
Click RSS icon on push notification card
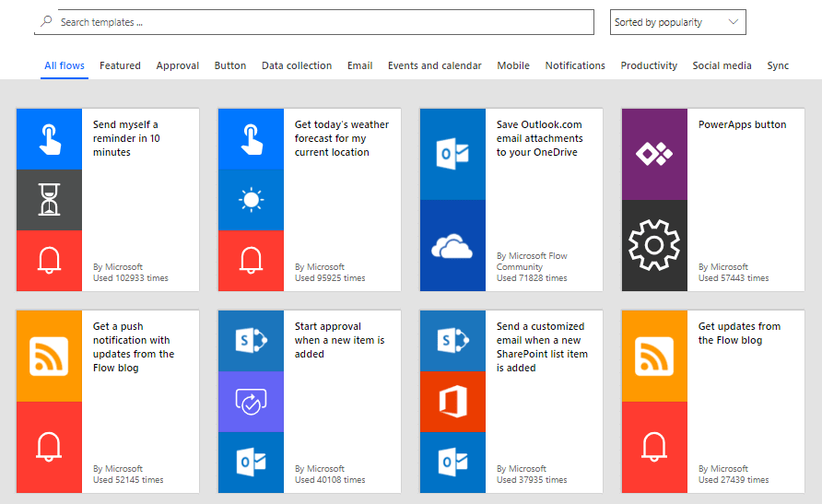click(49, 356)
